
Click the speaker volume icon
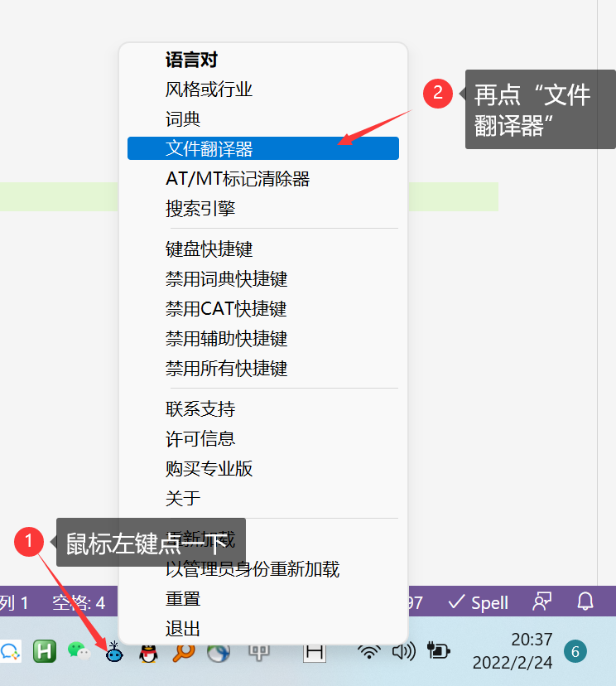403,651
